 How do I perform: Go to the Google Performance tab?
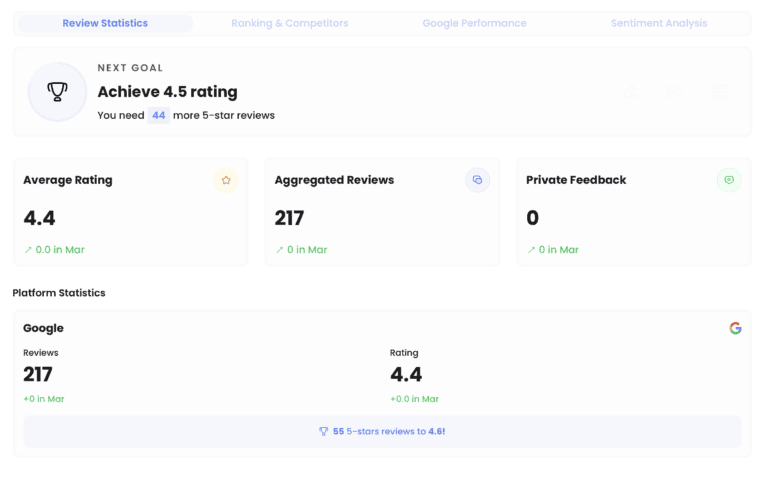pos(474,23)
